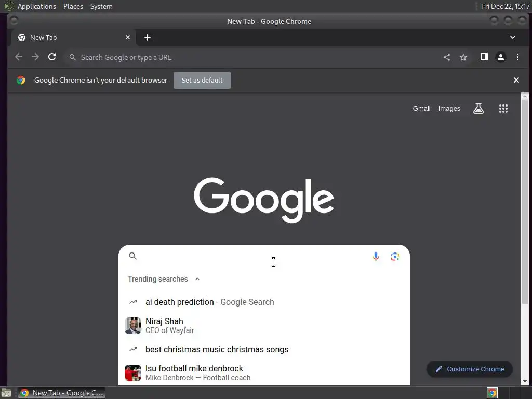Open a new tab with the plus button
Screen dimensions: 532x399
pyautogui.click(x=147, y=37)
